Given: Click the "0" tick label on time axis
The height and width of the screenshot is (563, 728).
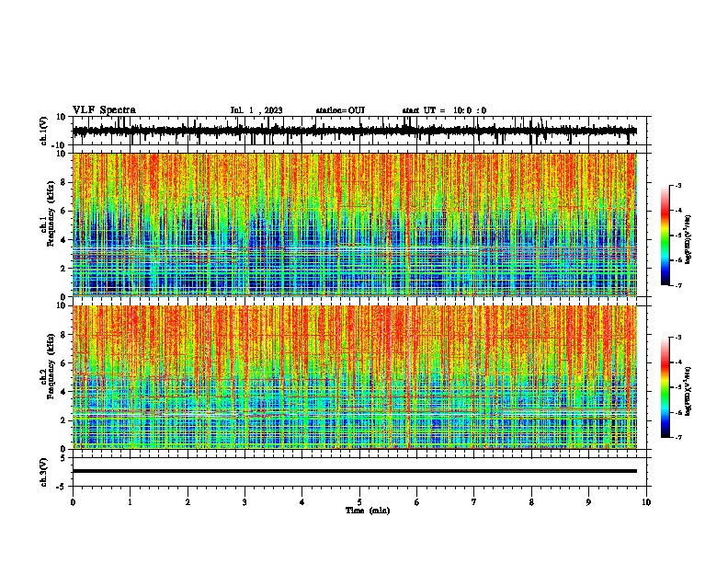Looking at the screenshot, I should [x=73, y=502].
